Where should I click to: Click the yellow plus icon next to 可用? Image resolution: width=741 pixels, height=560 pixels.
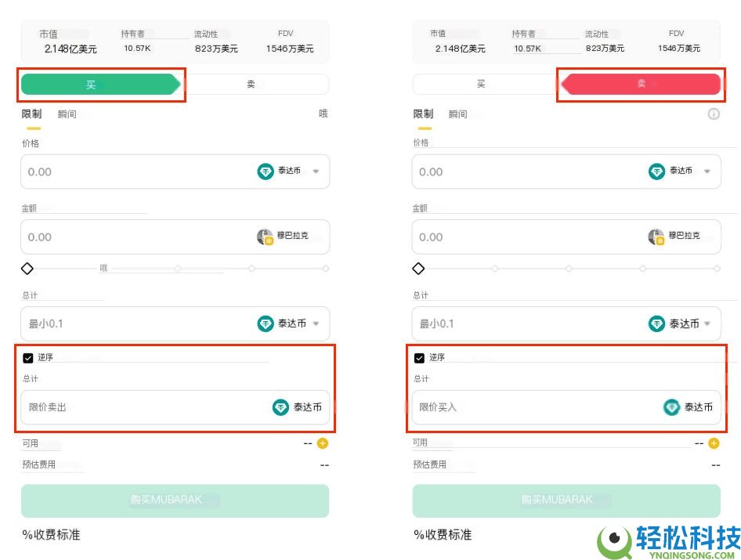(321, 443)
